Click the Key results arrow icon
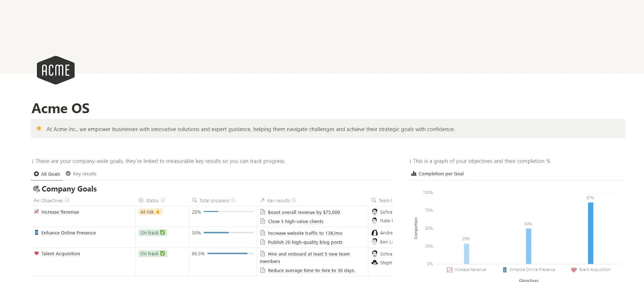Viewport: 644px width, 282px height. pyautogui.click(x=262, y=200)
